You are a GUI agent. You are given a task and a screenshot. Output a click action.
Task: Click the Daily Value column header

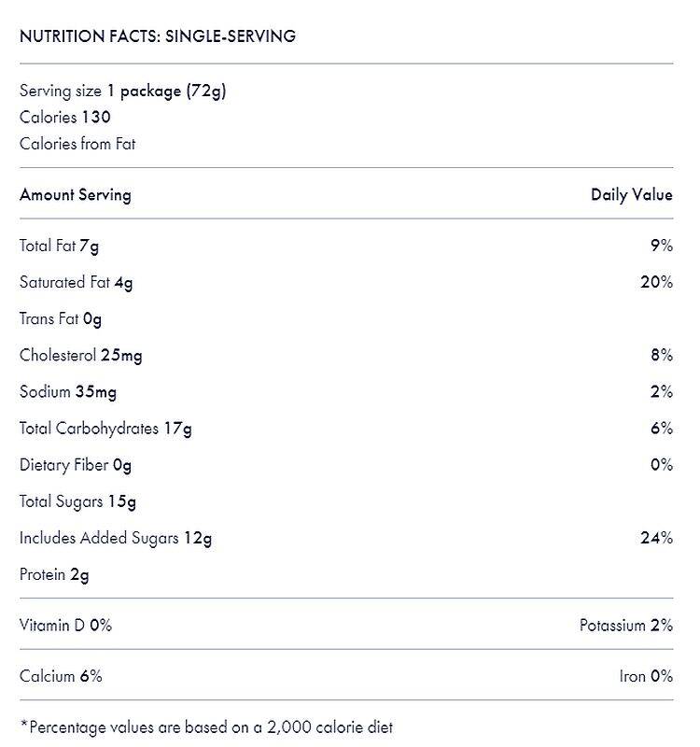(631, 195)
